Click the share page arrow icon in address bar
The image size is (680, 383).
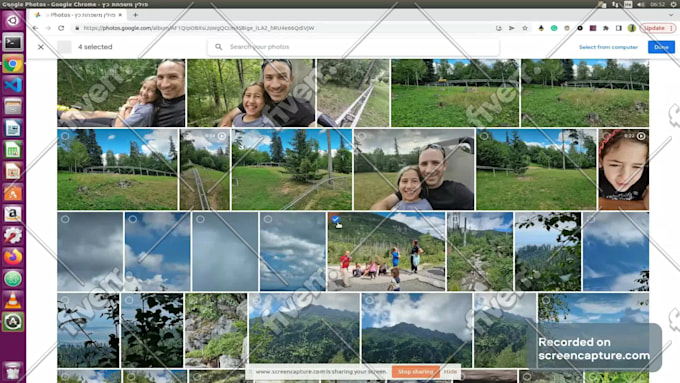pyautogui.click(x=512, y=28)
